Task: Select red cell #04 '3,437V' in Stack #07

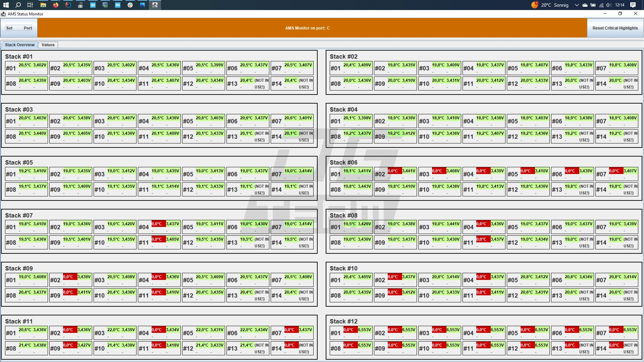Action: click(x=159, y=227)
